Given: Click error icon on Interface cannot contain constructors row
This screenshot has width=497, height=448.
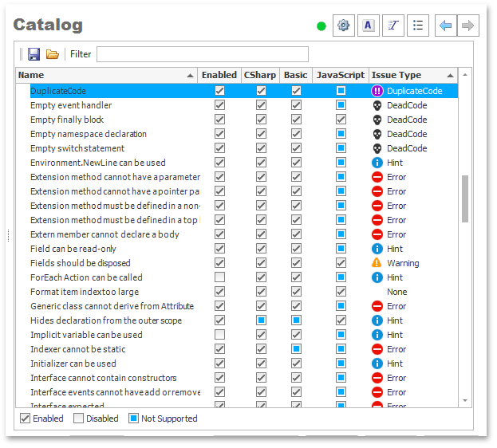Looking at the screenshot, I should pos(377,378).
